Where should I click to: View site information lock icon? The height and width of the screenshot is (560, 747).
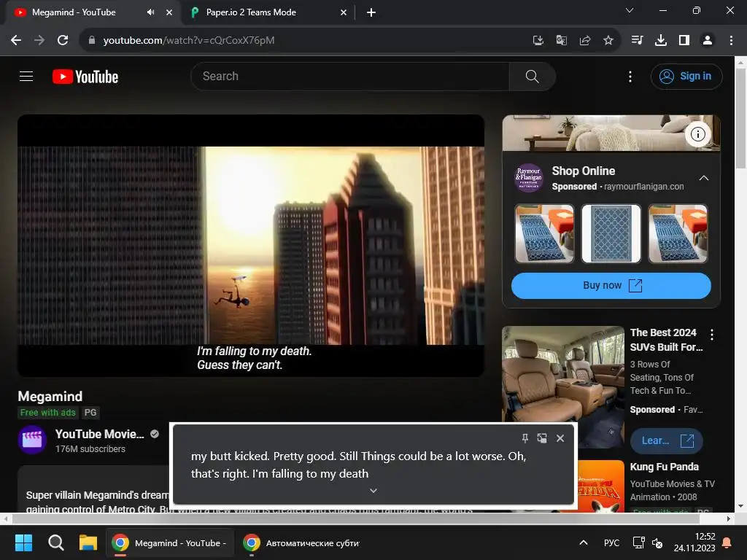click(x=92, y=41)
